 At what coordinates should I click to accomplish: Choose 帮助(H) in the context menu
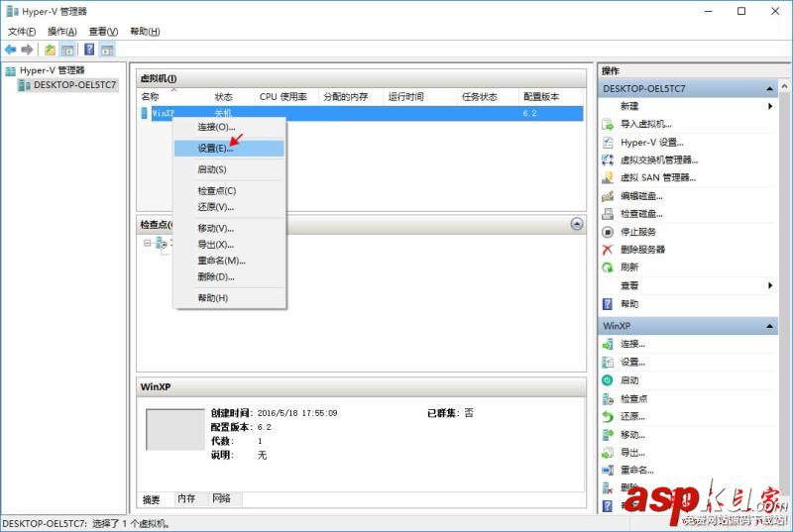(x=229, y=298)
